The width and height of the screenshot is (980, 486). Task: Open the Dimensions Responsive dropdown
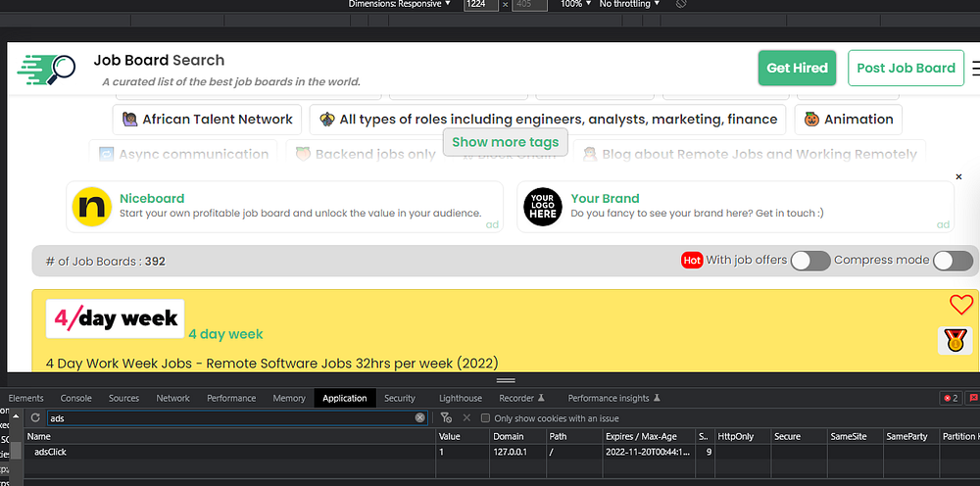click(400, 4)
